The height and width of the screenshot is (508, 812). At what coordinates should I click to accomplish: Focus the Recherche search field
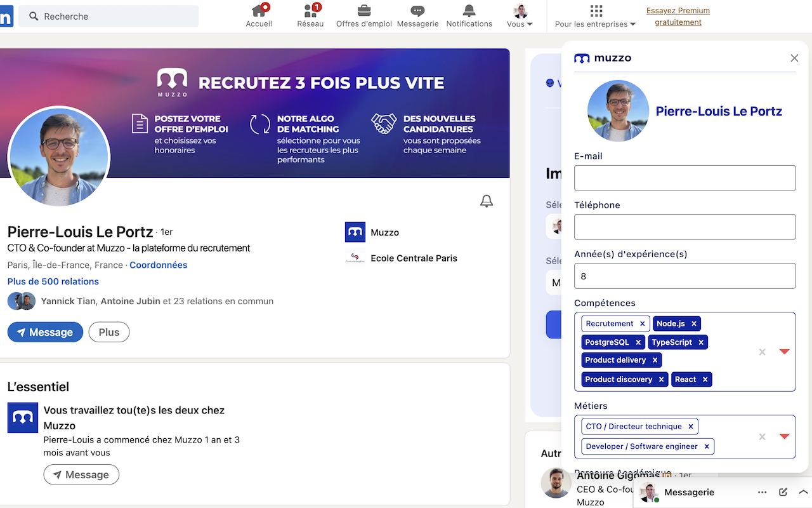(108, 17)
